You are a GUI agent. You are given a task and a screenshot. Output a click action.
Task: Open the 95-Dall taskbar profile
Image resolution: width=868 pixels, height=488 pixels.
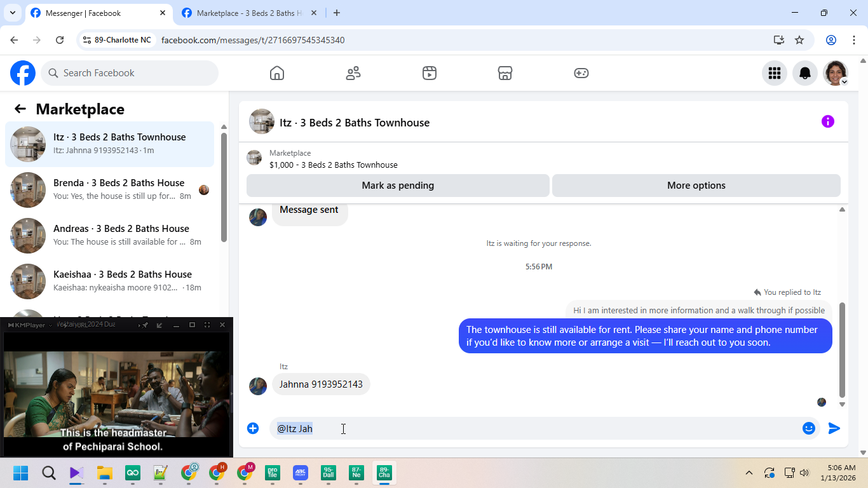pyautogui.click(x=329, y=473)
